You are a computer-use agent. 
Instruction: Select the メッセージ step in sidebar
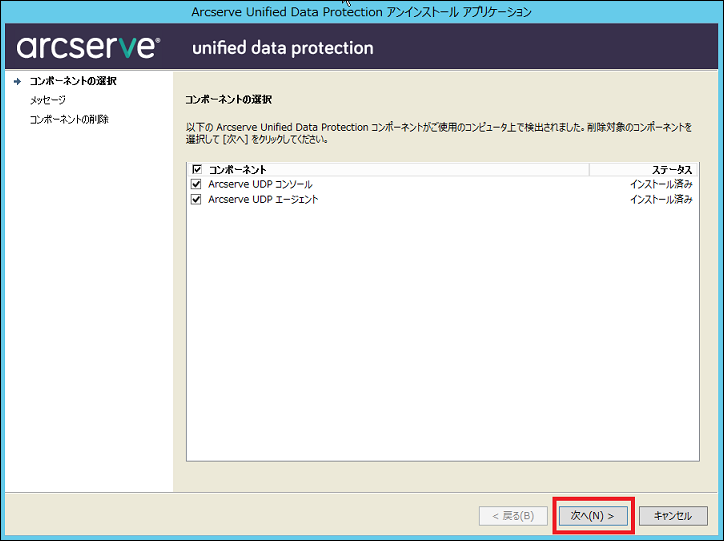(48, 100)
